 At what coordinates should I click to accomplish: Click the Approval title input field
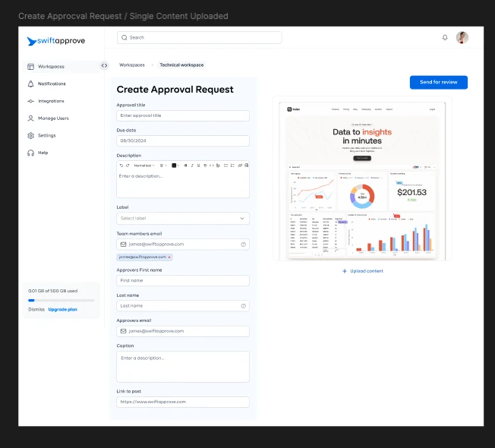(183, 115)
